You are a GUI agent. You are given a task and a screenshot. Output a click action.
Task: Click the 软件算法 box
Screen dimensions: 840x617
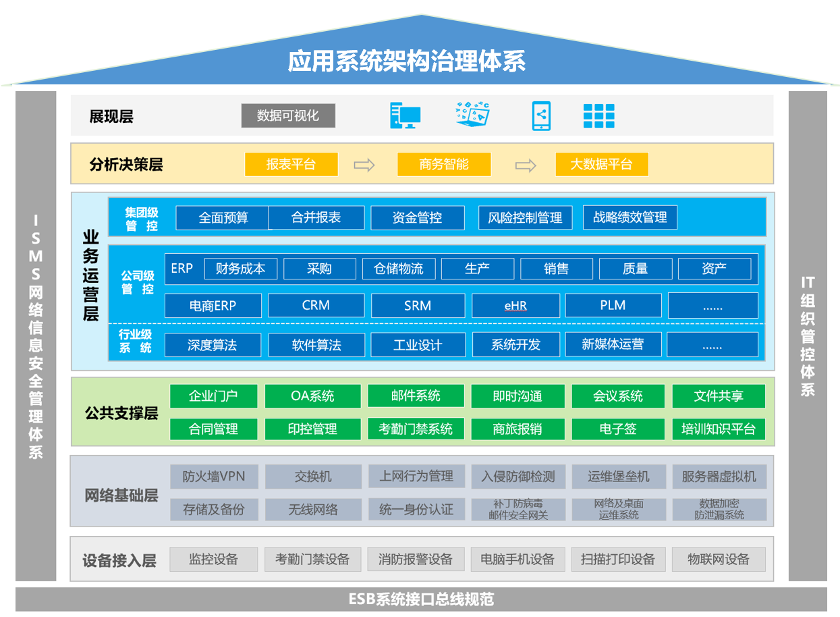[316, 345]
